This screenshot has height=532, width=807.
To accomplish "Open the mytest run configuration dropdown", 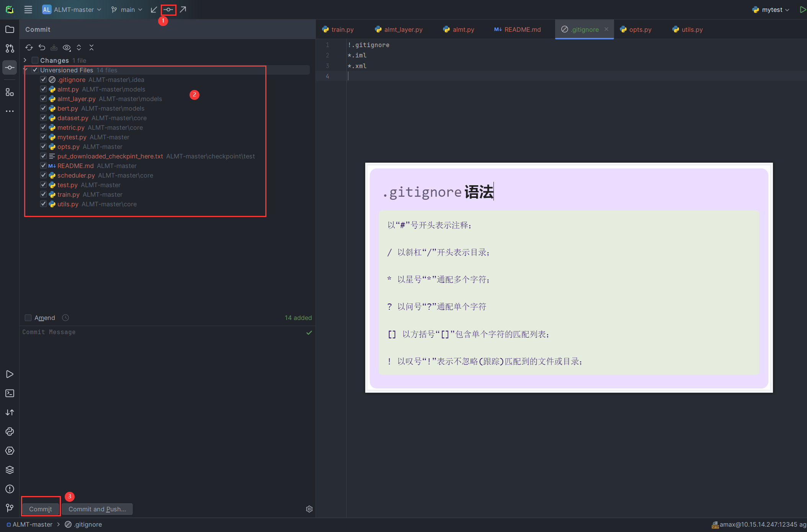I will [771, 10].
